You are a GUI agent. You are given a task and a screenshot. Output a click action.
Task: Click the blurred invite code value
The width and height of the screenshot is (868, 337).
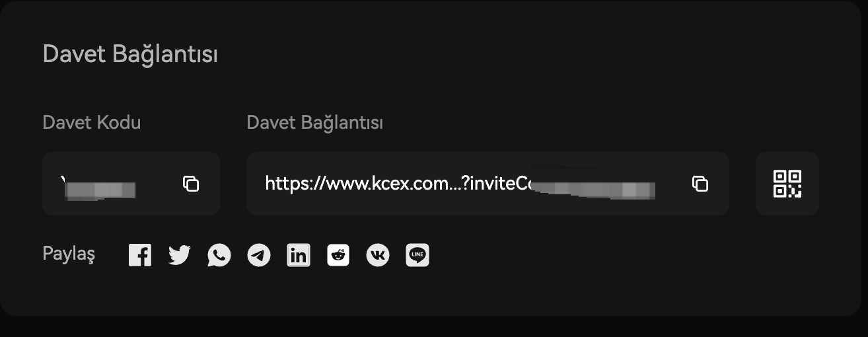tap(98, 188)
